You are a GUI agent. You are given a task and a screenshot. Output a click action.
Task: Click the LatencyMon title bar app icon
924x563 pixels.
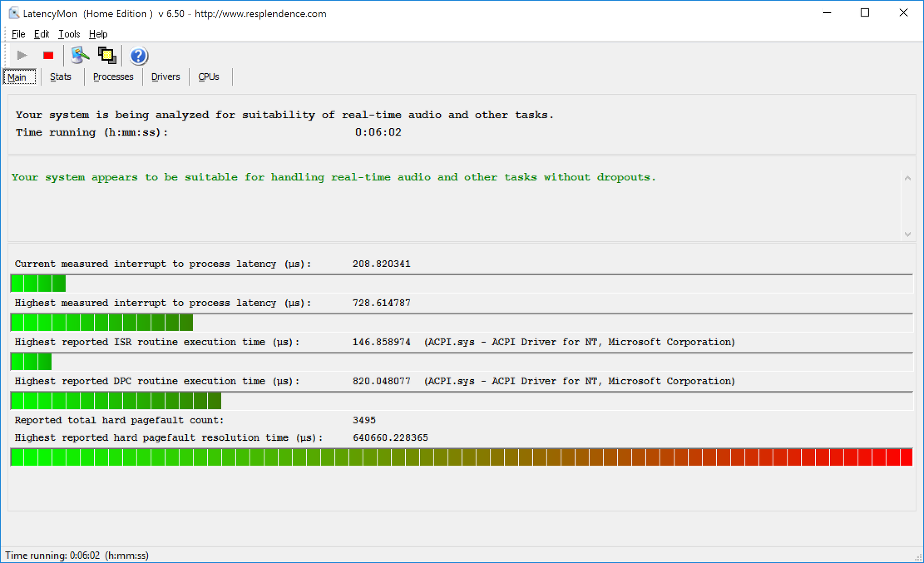pos(14,13)
